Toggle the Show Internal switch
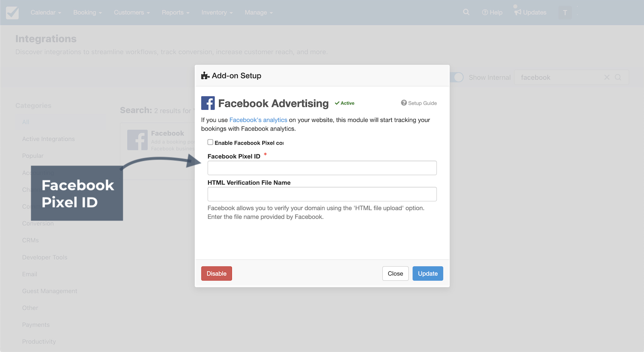Screen dimensions: 644x352 click(457, 77)
